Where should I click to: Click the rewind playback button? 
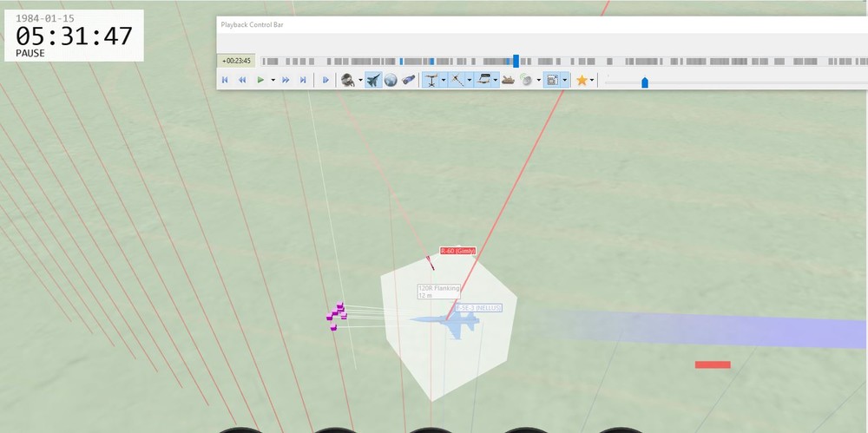pos(242,81)
